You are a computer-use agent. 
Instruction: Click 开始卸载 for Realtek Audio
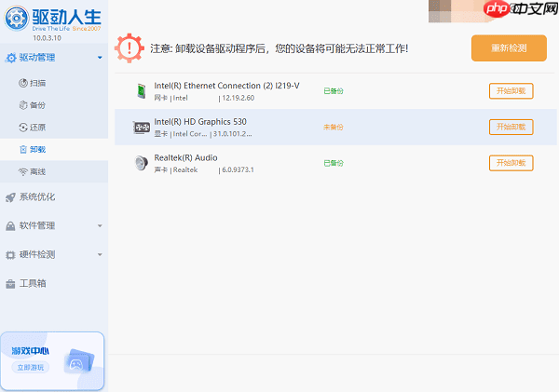click(511, 163)
